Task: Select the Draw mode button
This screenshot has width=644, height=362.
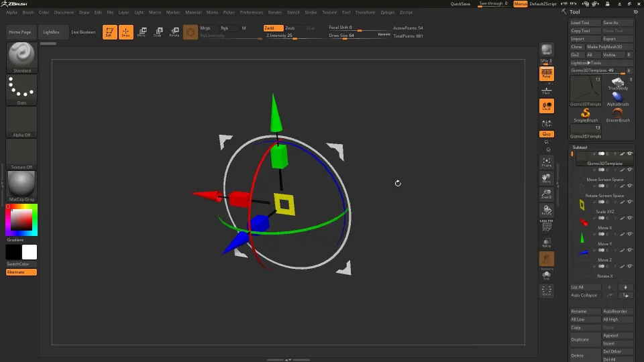Action: click(125, 32)
